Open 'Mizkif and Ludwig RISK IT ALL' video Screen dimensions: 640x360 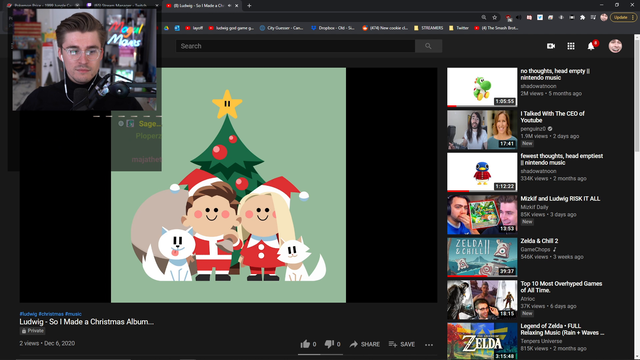pyautogui.click(x=560, y=198)
